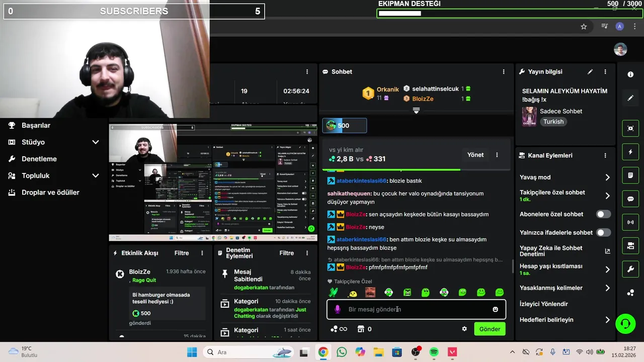Viewport: 644px width, 362px height.
Task: Toggle Abonelere özel sohbet switch
Action: tap(603, 214)
